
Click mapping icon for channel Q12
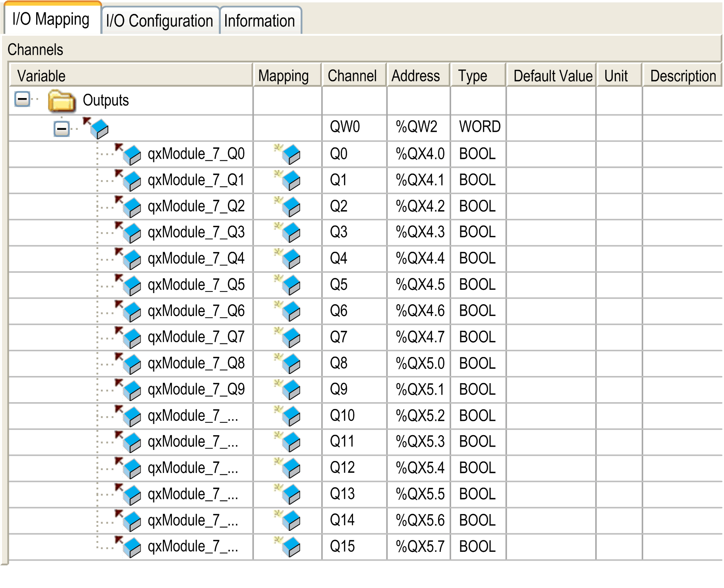click(288, 468)
